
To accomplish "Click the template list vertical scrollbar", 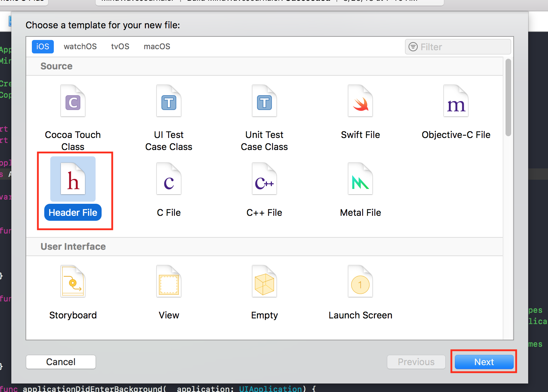I will click(x=508, y=98).
